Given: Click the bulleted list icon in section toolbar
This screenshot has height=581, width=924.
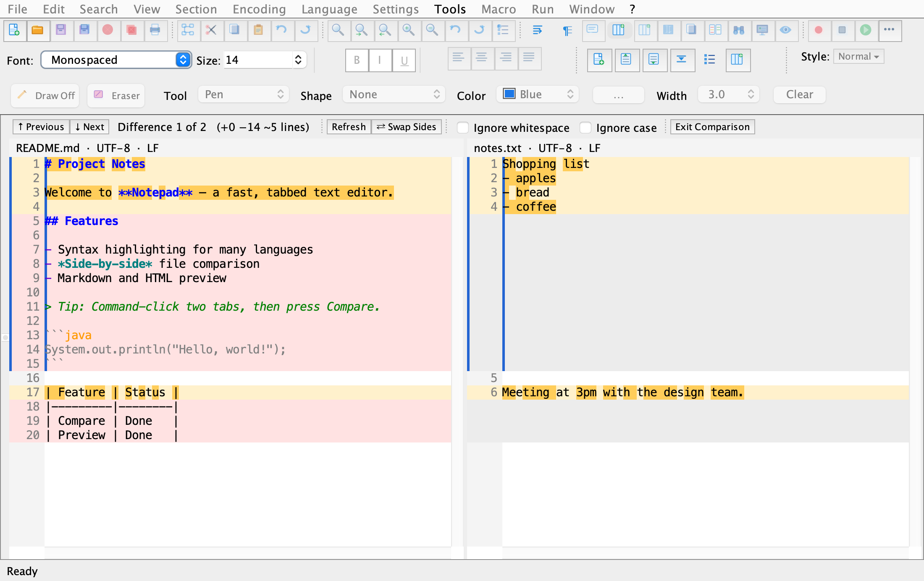Looking at the screenshot, I should (x=709, y=60).
